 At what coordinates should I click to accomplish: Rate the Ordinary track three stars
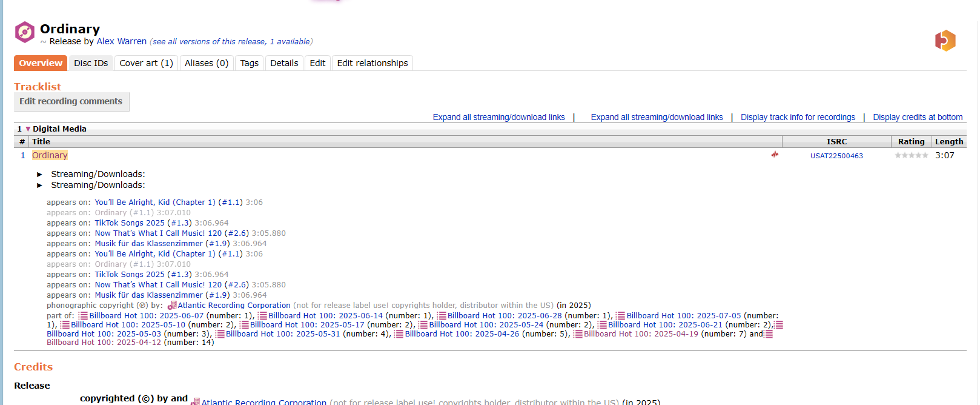[x=912, y=155]
